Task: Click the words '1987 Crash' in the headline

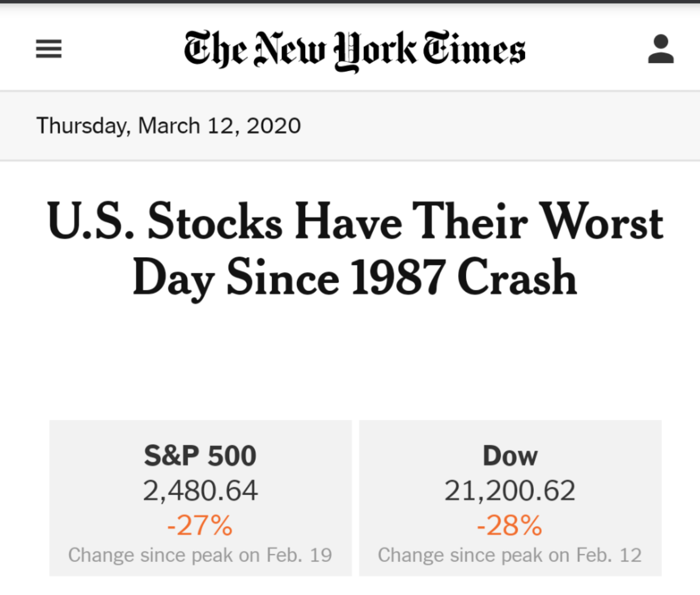Action: [x=464, y=277]
